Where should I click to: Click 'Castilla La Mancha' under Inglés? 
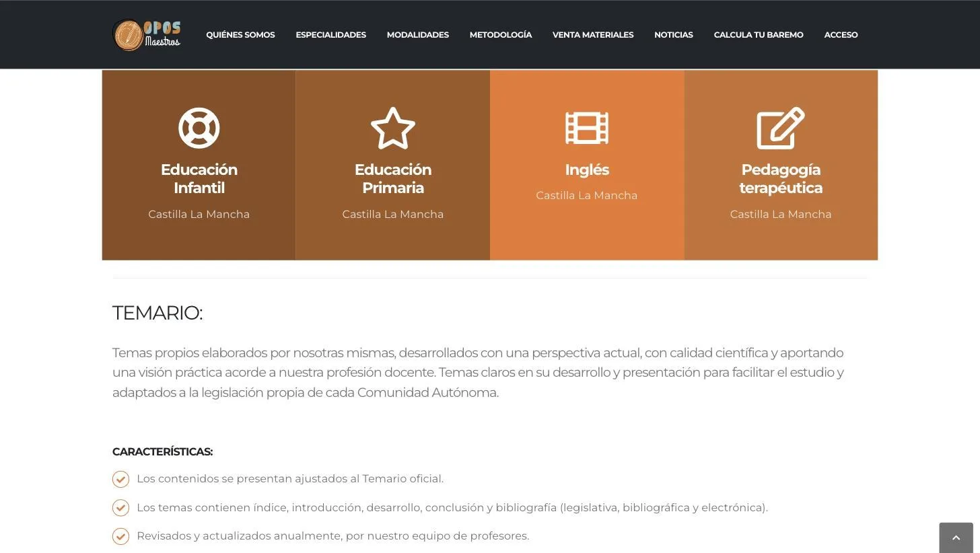pyautogui.click(x=587, y=195)
